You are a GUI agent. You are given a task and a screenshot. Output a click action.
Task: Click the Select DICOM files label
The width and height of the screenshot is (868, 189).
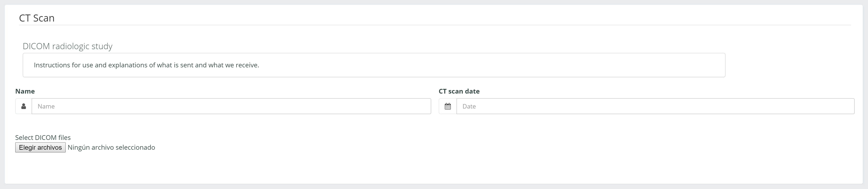pos(43,138)
